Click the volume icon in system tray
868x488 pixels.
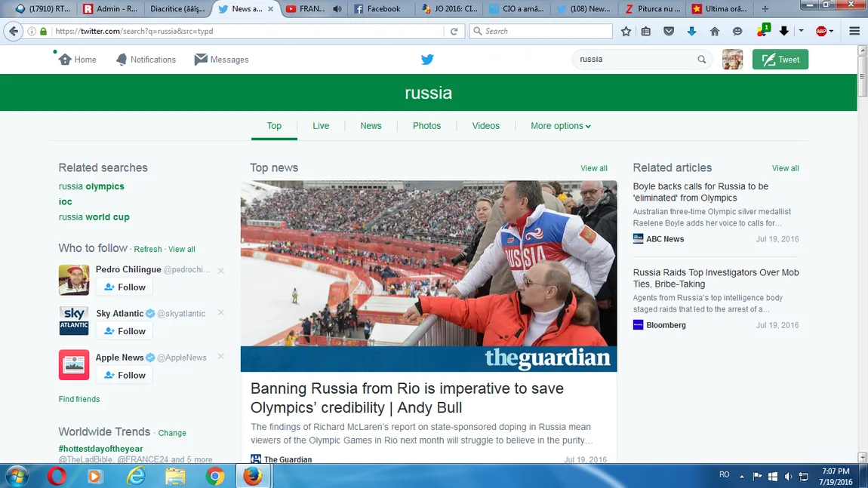click(788, 477)
